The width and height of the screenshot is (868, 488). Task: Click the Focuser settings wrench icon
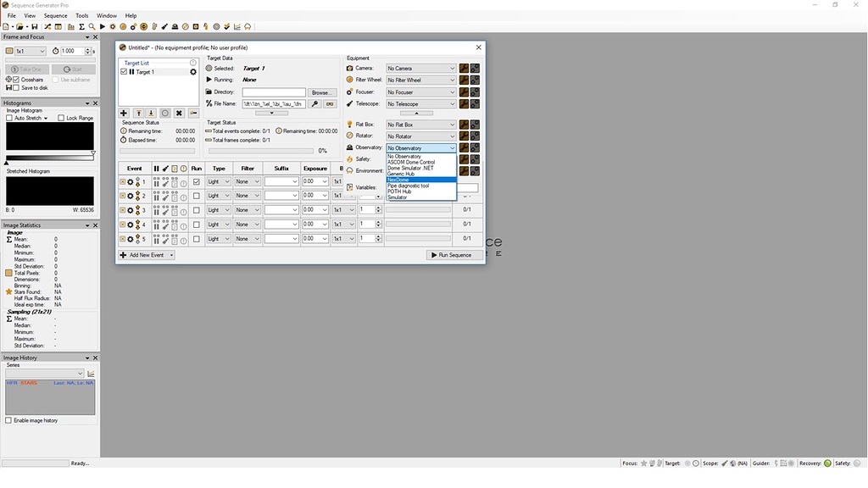(465, 91)
